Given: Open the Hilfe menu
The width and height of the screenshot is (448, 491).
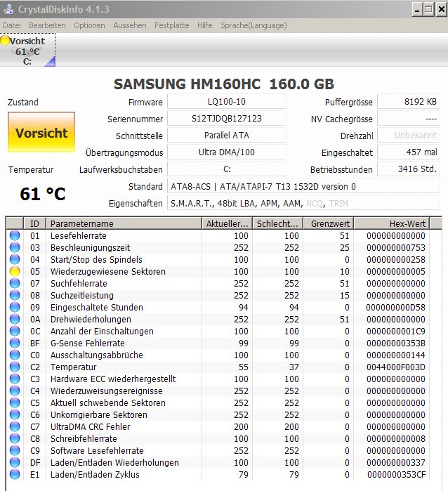Looking at the screenshot, I should click(x=205, y=25).
